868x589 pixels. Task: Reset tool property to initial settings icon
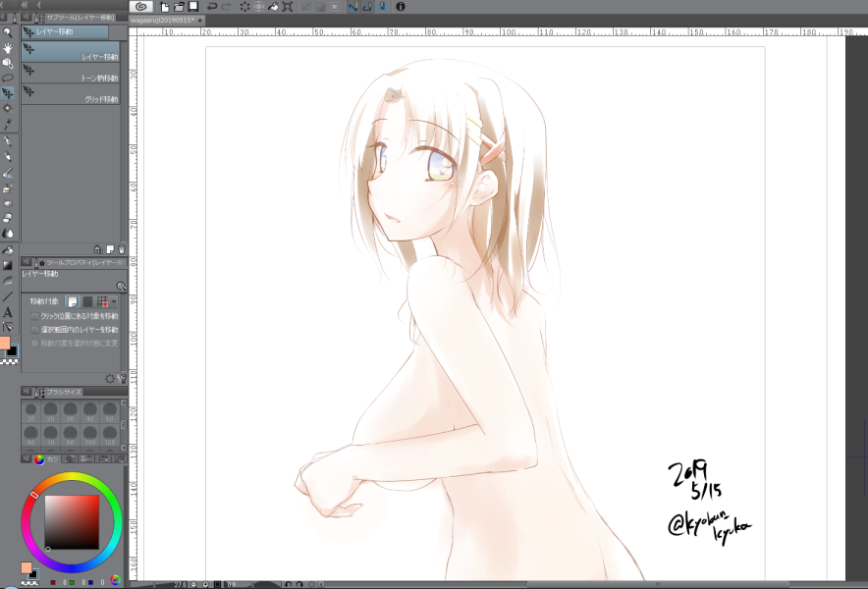tap(110, 379)
